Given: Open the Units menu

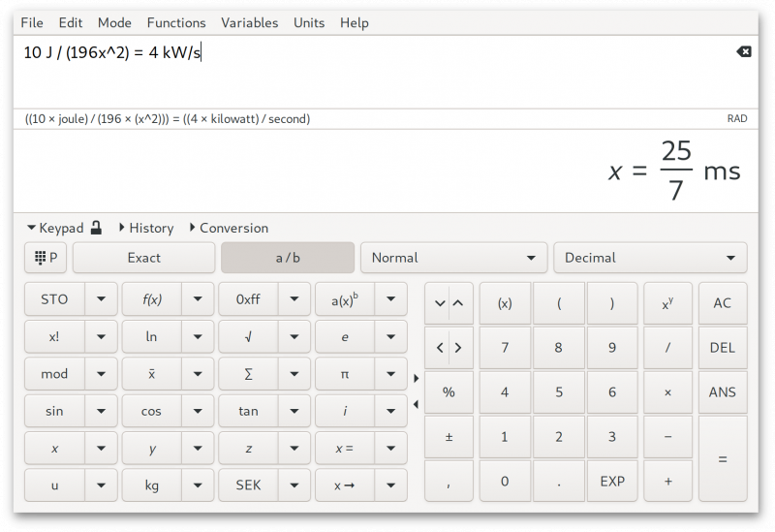Looking at the screenshot, I should (x=309, y=22).
